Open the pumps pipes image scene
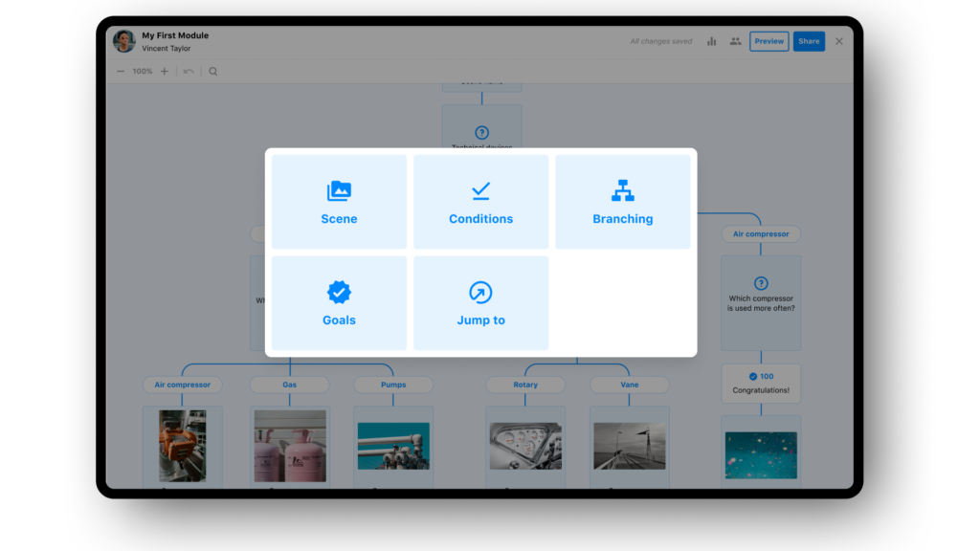The height and width of the screenshot is (551, 980). click(393, 446)
